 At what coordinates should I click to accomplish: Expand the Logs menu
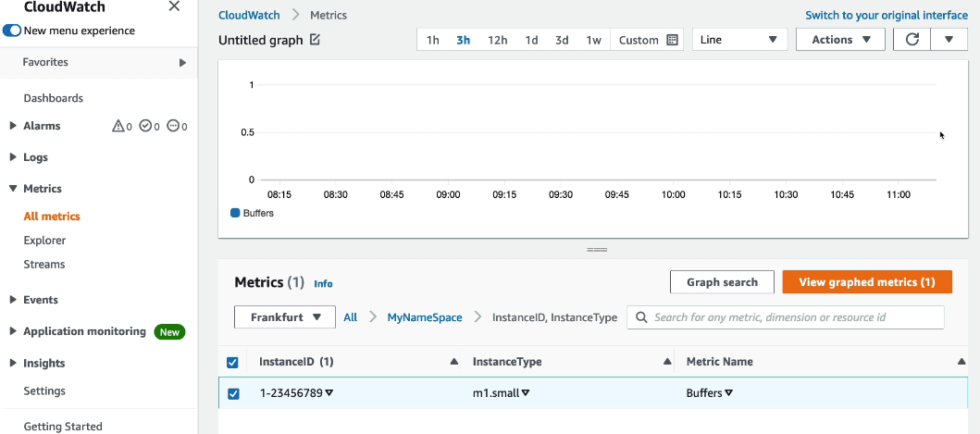coord(13,157)
